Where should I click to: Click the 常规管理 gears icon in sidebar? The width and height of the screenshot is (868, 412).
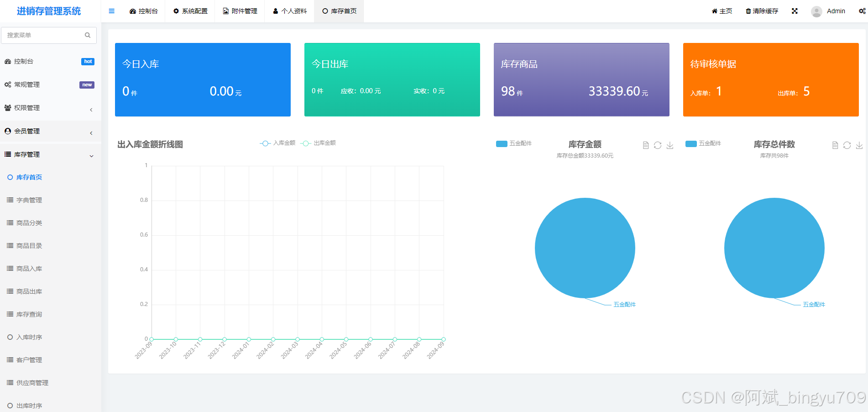pyautogui.click(x=8, y=85)
